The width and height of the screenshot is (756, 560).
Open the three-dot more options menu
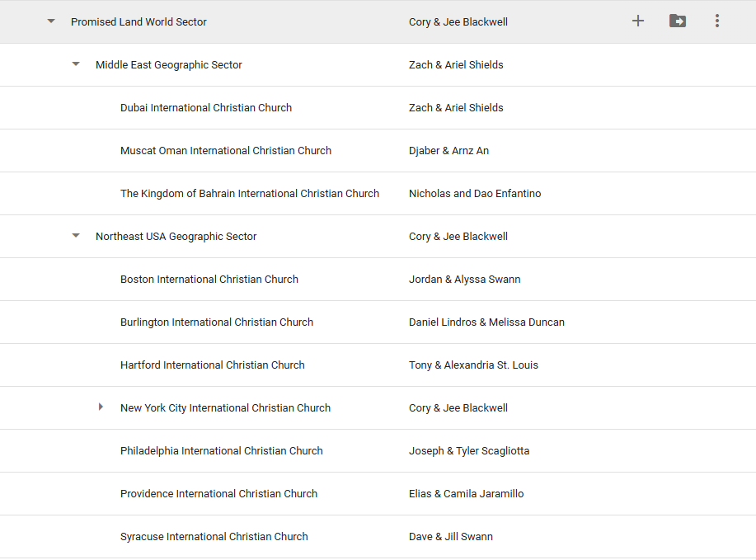coord(716,21)
